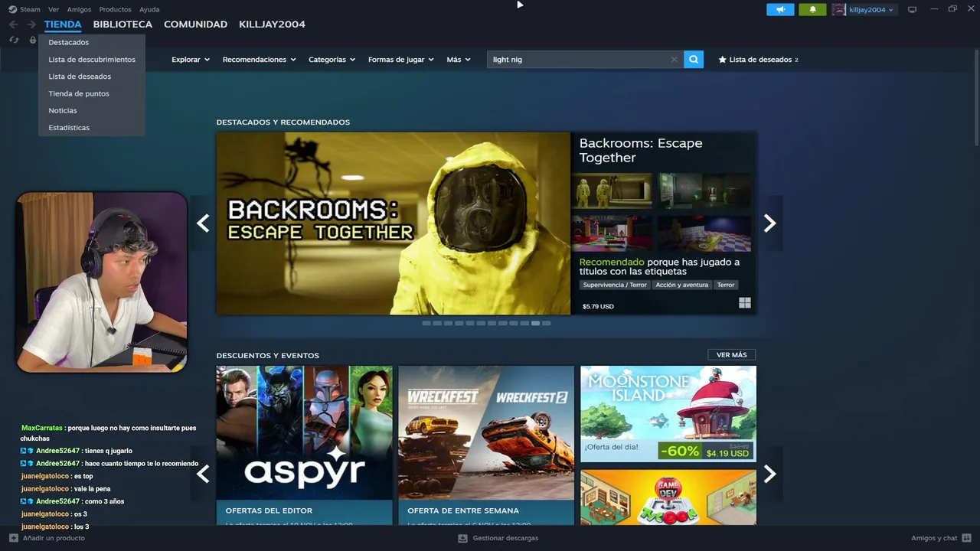Click the Backrooms: Escape Together title text

[x=641, y=150]
